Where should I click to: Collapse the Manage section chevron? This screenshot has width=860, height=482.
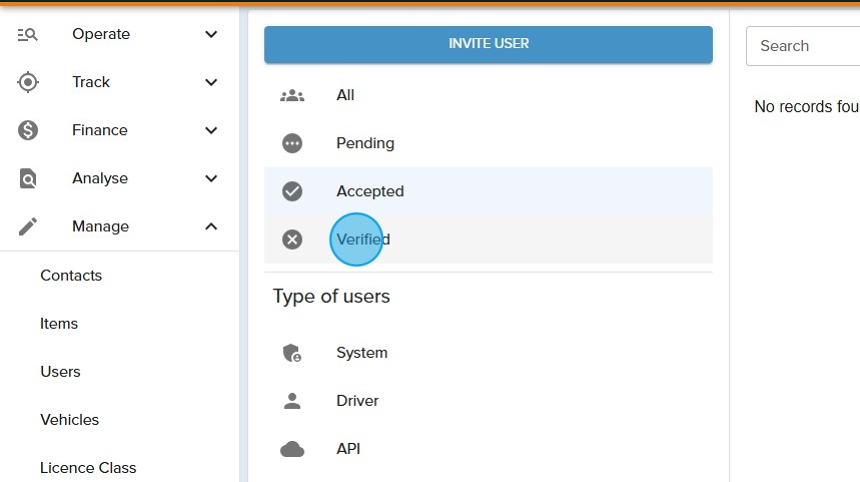click(211, 227)
